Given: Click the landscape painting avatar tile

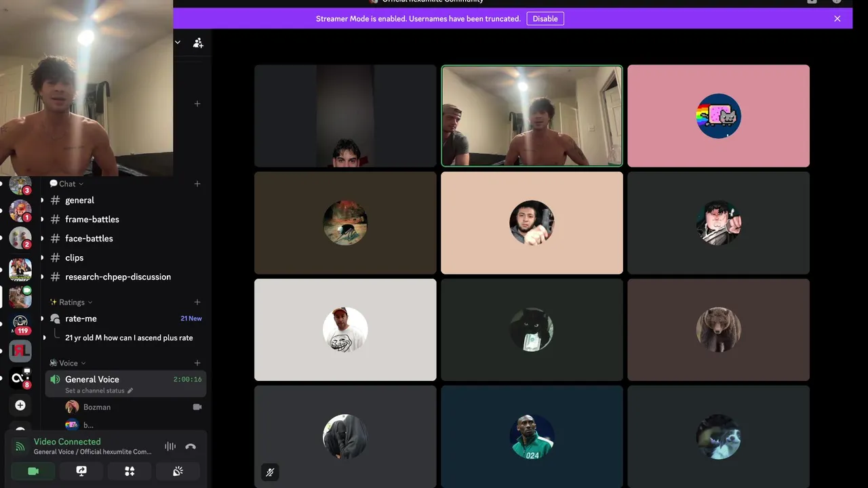Looking at the screenshot, I should click(345, 223).
